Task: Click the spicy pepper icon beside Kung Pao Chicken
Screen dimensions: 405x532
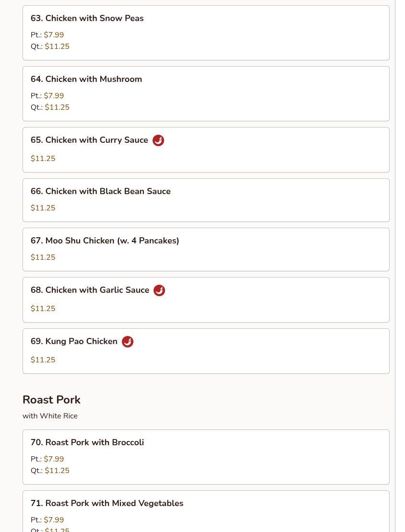Action: click(128, 342)
